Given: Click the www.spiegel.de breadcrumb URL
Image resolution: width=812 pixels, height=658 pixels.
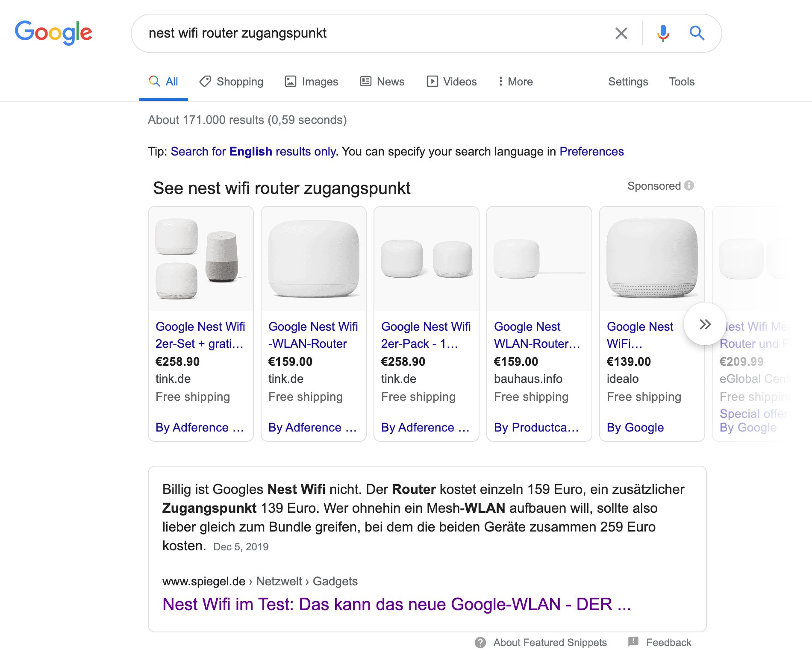Looking at the screenshot, I should [204, 581].
